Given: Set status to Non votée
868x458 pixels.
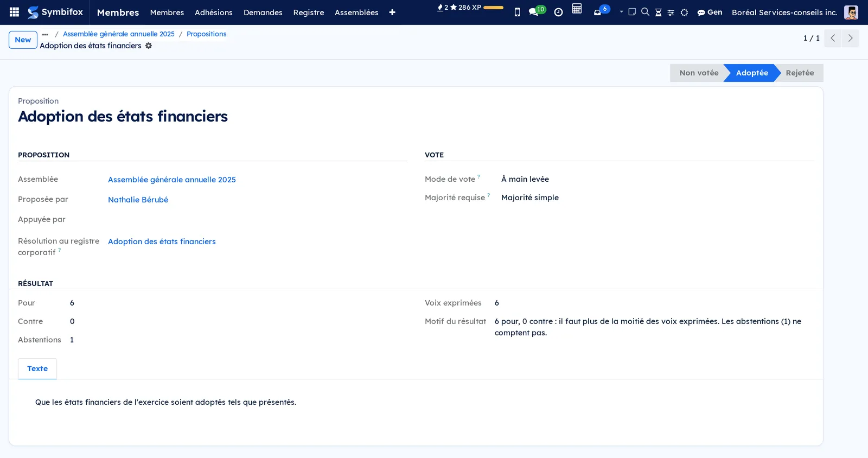Looking at the screenshot, I should (x=699, y=73).
